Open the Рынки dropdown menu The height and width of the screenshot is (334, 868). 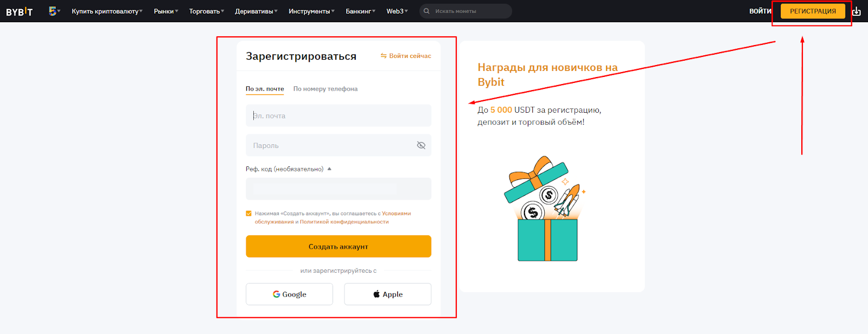coord(166,11)
